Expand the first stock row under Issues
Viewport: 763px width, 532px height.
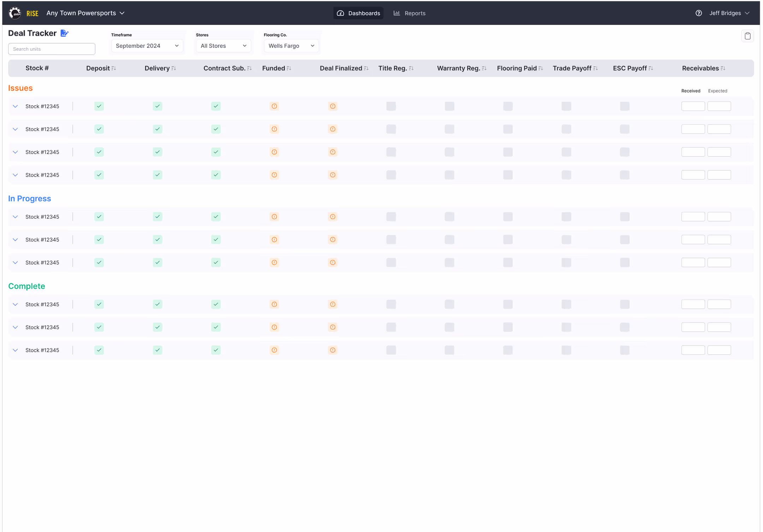15,106
